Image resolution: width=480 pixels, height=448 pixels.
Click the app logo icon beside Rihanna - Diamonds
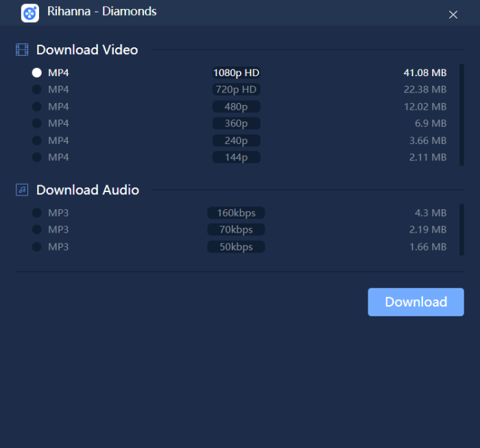[x=30, y=13]
